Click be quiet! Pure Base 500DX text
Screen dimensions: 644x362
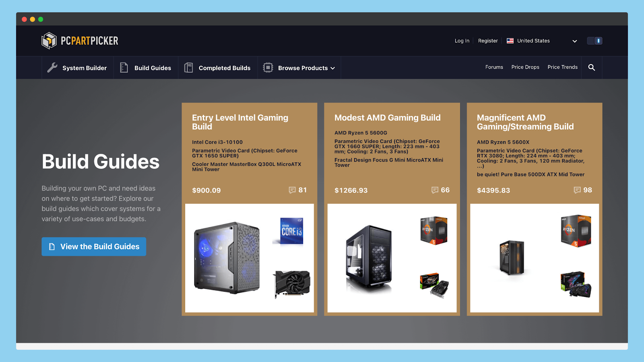tap(530, 174)
